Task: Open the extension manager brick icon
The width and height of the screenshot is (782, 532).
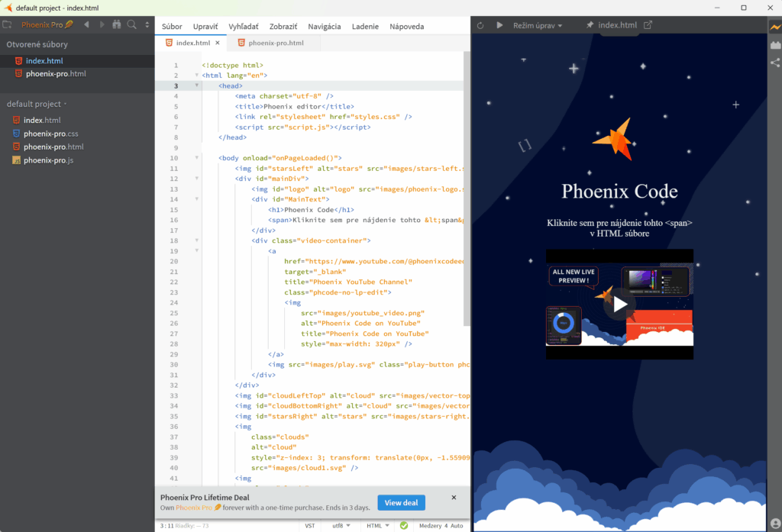Action: [775, 45]
